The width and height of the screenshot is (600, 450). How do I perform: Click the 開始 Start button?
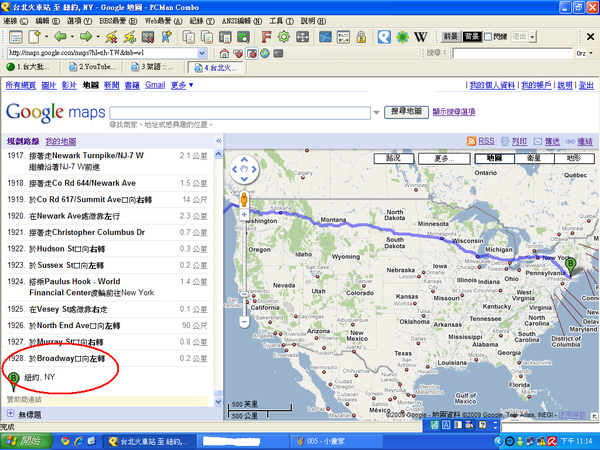[26, 441]
